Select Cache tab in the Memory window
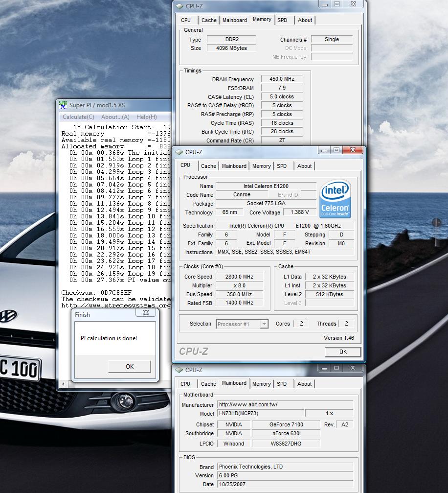The height and width of the screenshot is (493, 448). 209,20
